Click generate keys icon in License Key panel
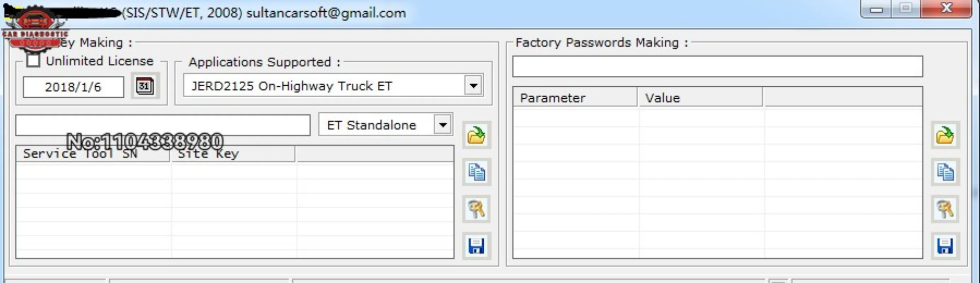 tap(476, 209)
